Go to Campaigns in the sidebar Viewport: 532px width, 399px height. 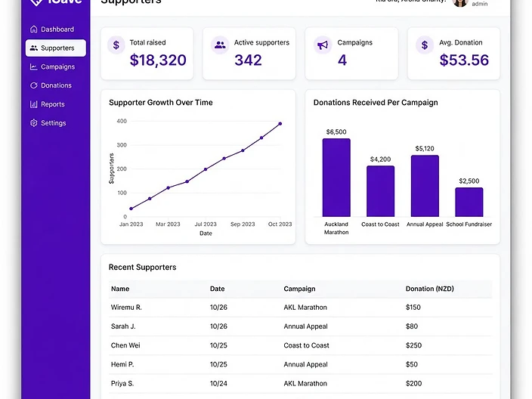tap(56, 66)
